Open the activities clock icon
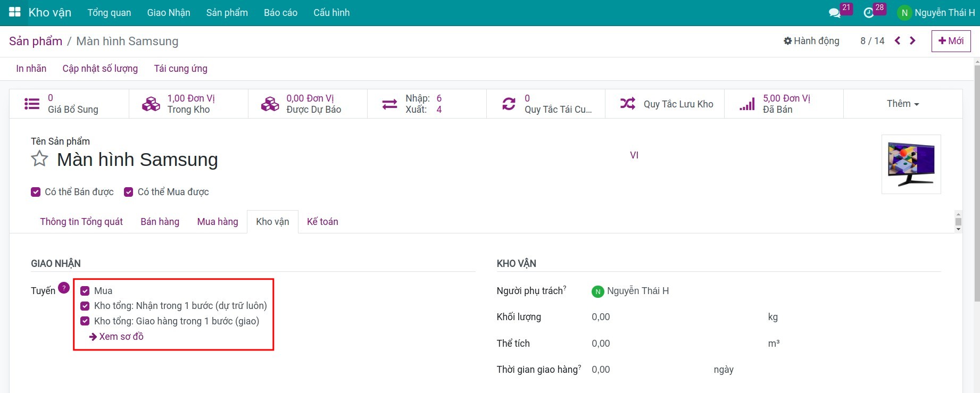 [x=869, y=13]
